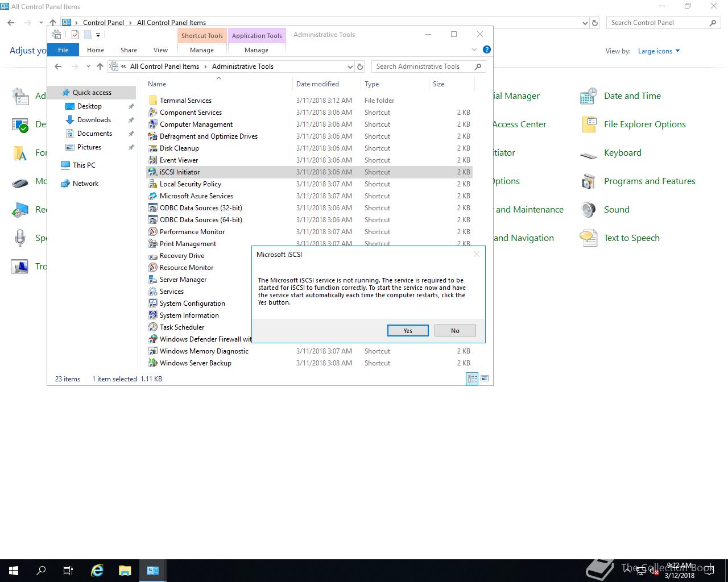The width and height of the screenshot is (728, 582).
Task: Open Application Tools Manage tab
Action: pos(257,50)
